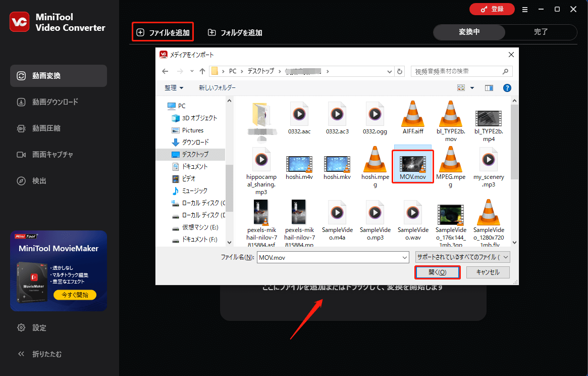Select Pictures in the navigation tree
The image size is (588, 376).
tap(187, 130)
